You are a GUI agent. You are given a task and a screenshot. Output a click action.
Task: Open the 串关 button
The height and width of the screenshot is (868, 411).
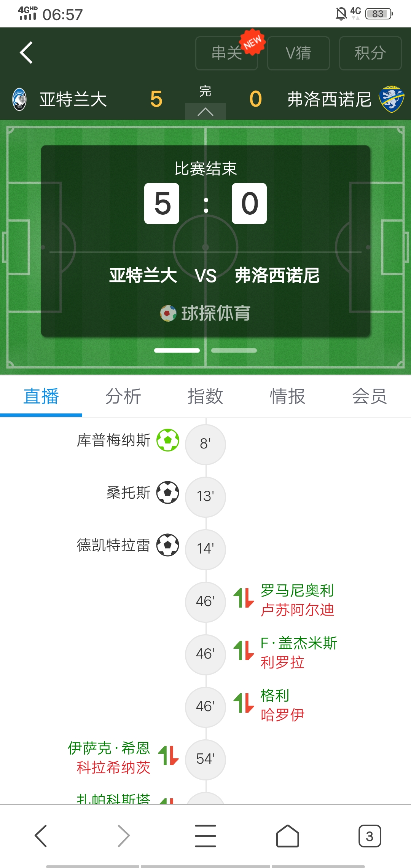pyautogui.click(x=226, y=53)
